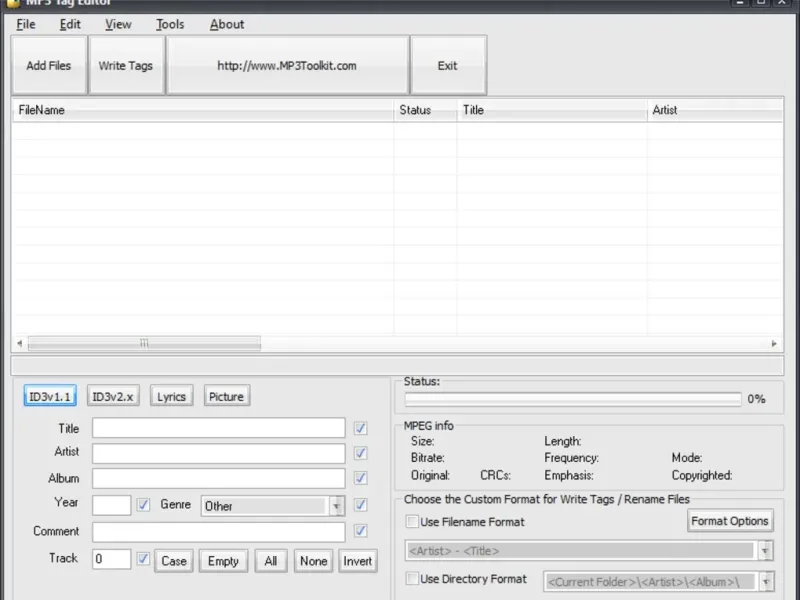The image size is (800, 600).
Task: Sort list by Status column header
Action: pos(425,110)
